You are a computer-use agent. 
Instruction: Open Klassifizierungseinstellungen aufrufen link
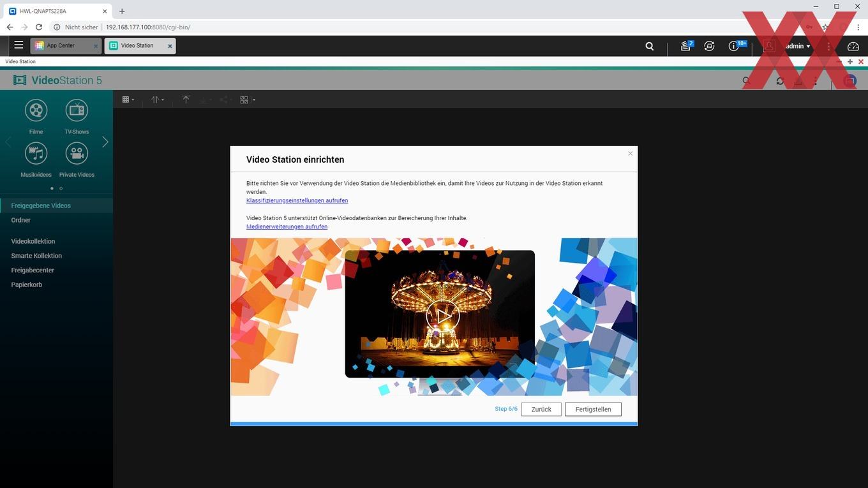pyautogui.click(x=297, y=200)
